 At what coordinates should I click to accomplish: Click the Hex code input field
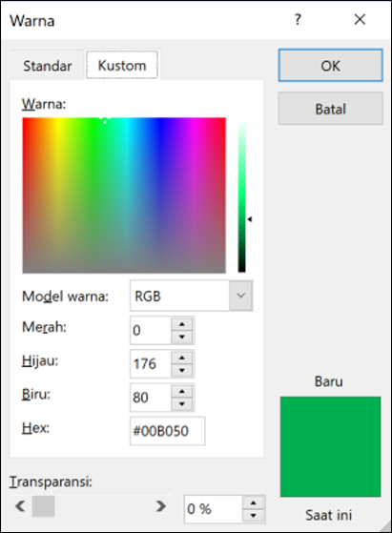168,431
